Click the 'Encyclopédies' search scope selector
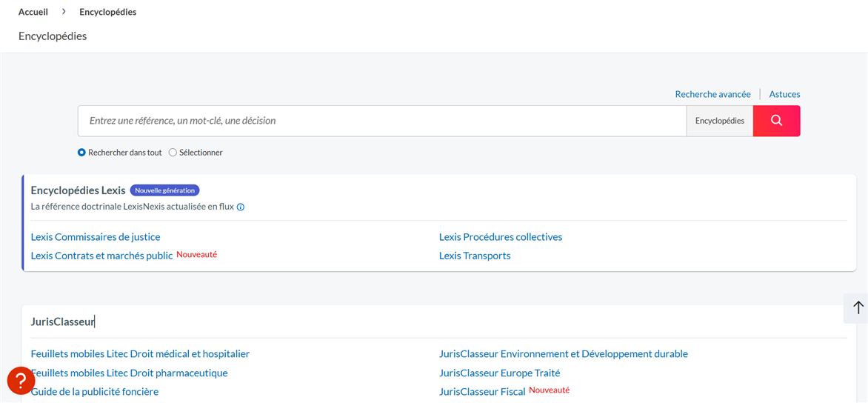 click(x=719, y=121)
